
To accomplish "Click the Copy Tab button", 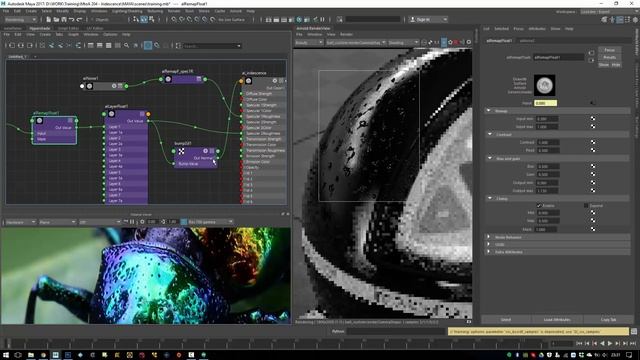I will (609, 320).
